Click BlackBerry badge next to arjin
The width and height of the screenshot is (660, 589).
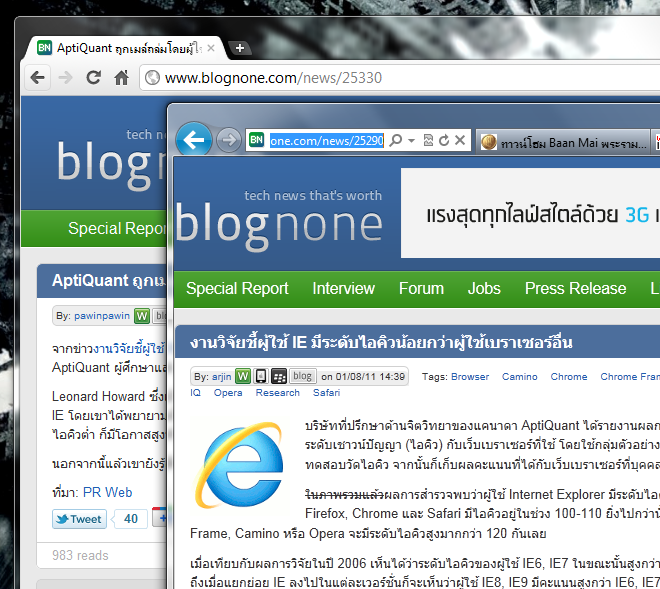[279, 376]
